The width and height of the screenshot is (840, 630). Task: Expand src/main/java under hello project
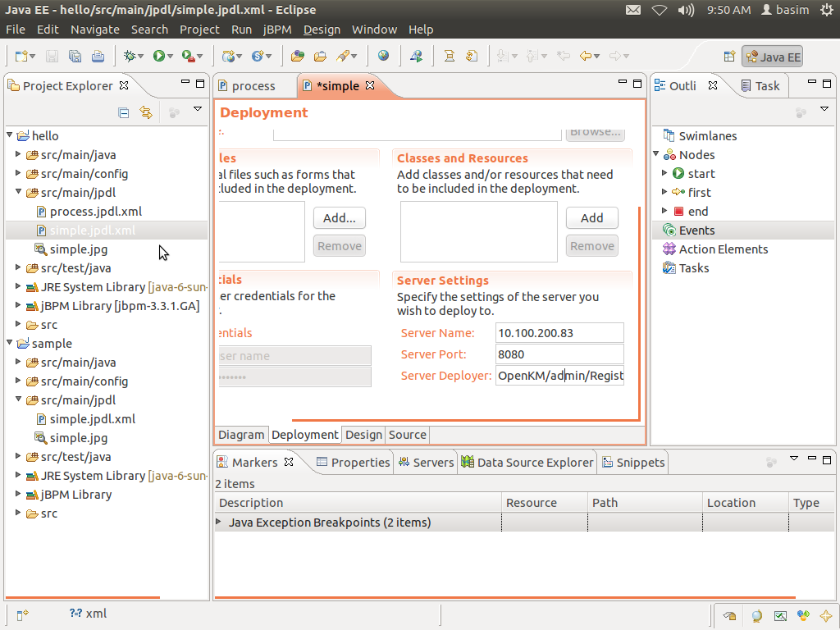[19, 155]
